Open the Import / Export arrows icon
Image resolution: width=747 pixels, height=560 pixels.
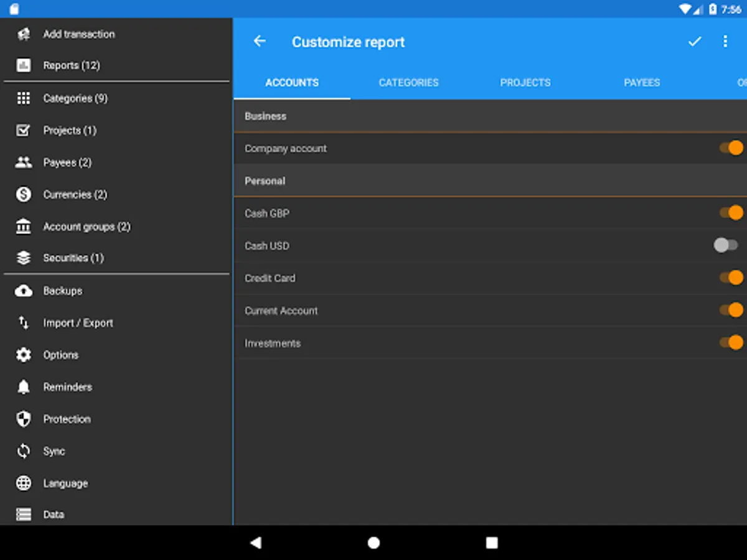[x=24, y=323]
